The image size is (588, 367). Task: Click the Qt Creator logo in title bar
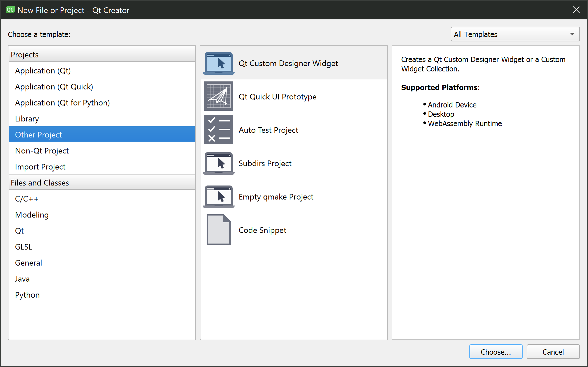point(10,10)
